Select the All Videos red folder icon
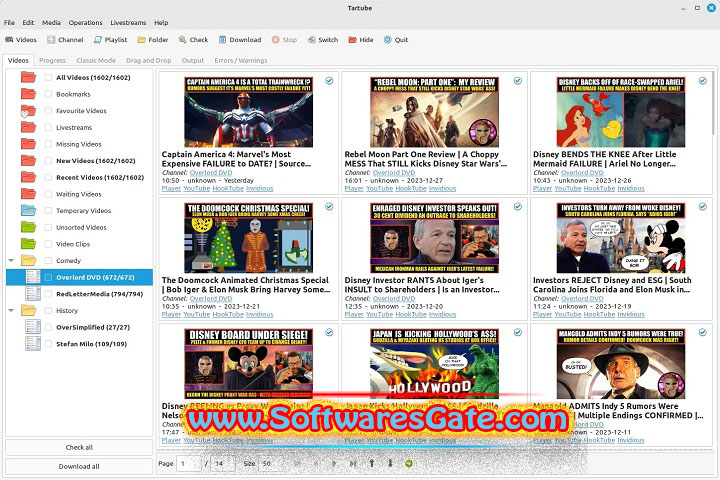 (x=28, y=77)
